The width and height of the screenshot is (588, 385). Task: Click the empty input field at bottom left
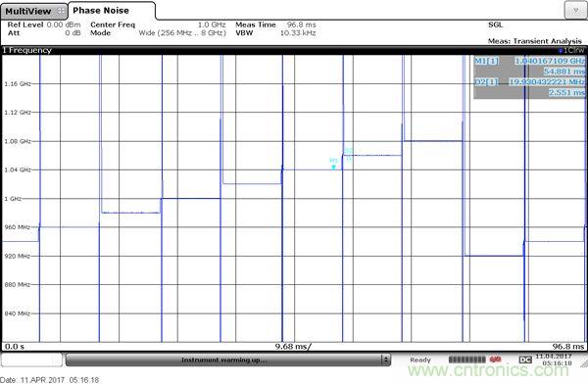[x=31, y=360]
